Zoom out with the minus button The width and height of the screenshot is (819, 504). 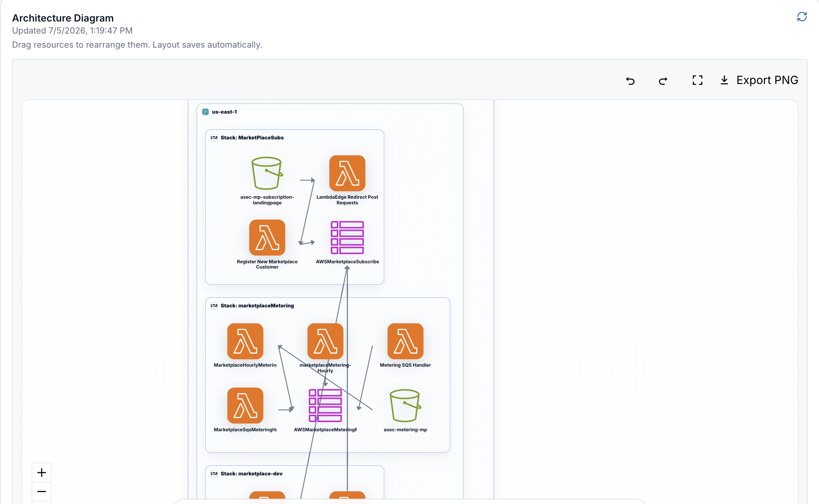click(x=42, y=492)
